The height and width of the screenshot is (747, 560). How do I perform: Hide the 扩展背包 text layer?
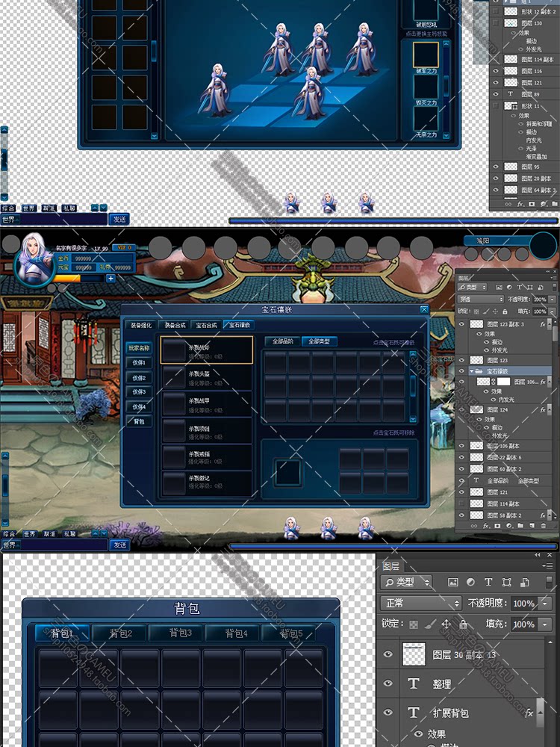[x=388, y=712]
